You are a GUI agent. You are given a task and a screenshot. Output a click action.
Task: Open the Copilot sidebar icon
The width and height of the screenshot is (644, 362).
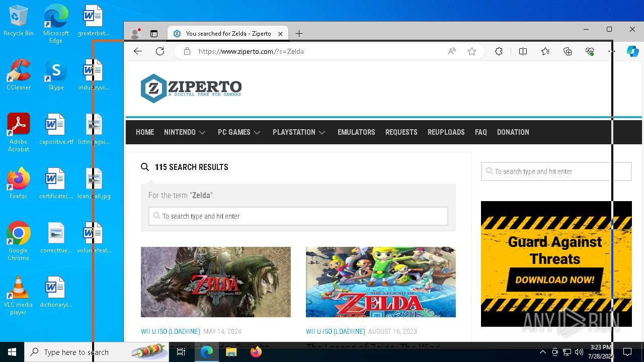tap(632, 51)
